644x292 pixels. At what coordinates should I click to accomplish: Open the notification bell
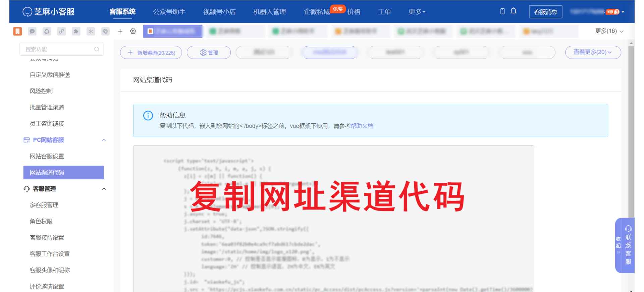513,11
